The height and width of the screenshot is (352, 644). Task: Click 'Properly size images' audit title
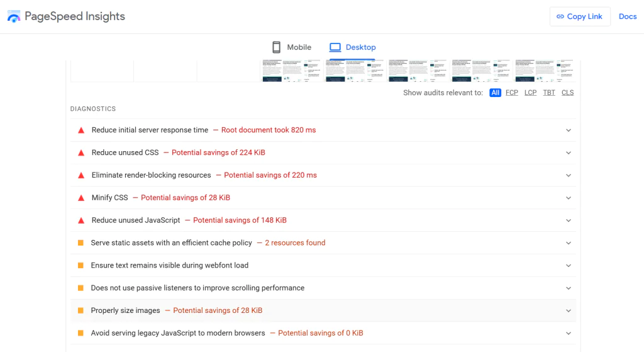click(125, 311)
